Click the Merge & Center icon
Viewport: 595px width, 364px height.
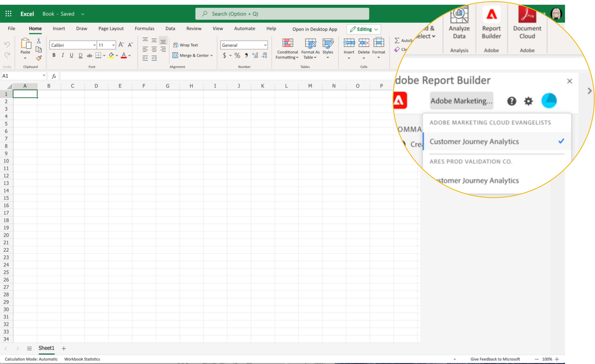[175, 55]
